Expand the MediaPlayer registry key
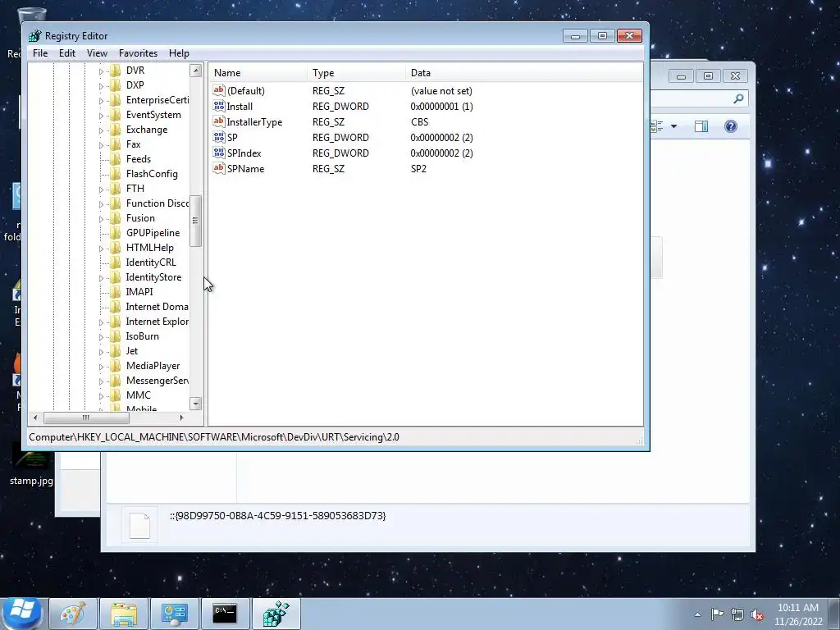This screenshot has height=630, width=840. pyautogui.click(x=101, y=367)
